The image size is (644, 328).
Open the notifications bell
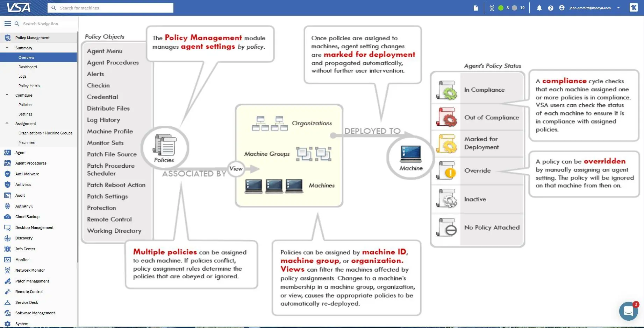pyautogui.click(x=539, y=8)
